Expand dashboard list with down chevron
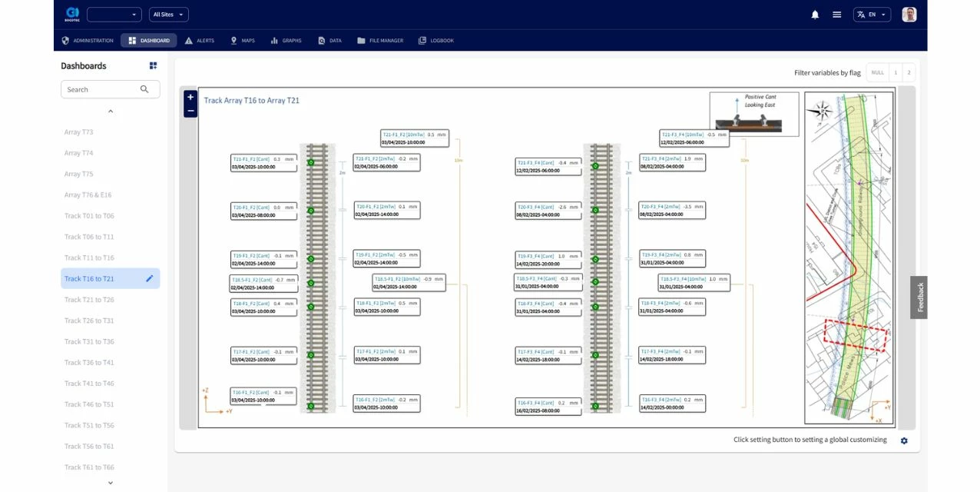The image size is (980, 492). [110, 483]
